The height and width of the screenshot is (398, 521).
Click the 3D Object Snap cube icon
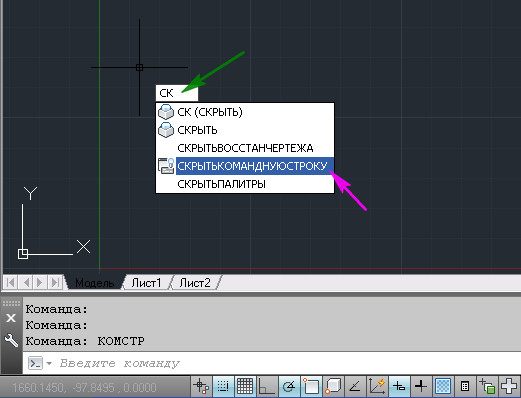pos(333,386)
